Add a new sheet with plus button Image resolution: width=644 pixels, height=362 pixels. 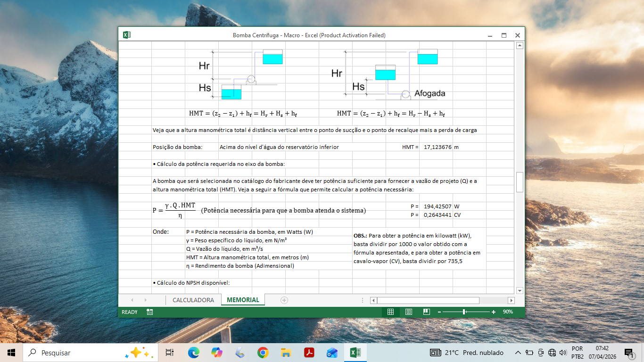pyautogui.click(x=284, y=300)
